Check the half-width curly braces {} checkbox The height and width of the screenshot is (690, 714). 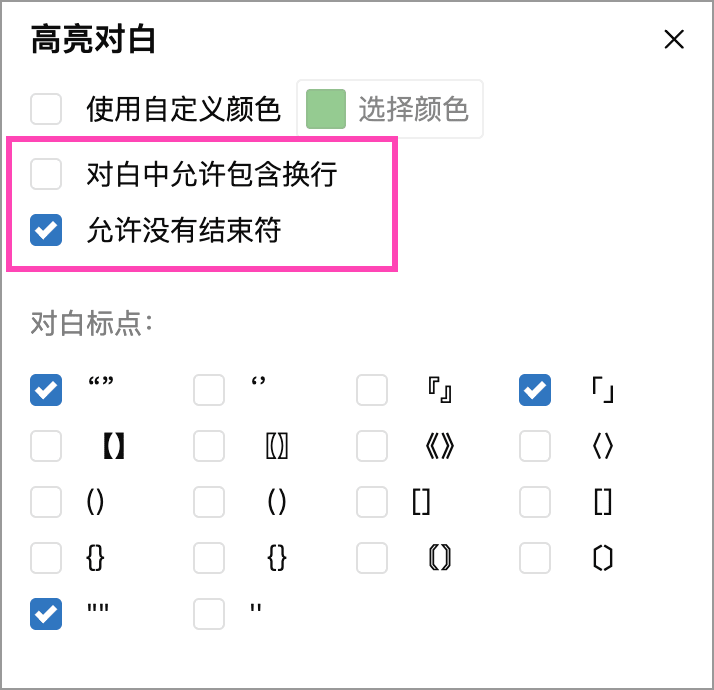(46, 558)
